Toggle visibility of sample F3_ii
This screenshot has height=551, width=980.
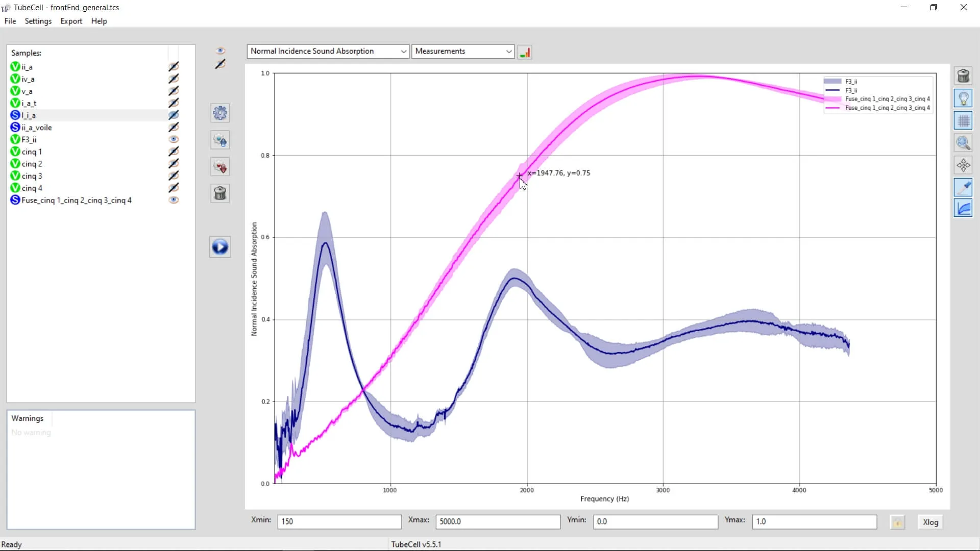[x=174, y=139]
